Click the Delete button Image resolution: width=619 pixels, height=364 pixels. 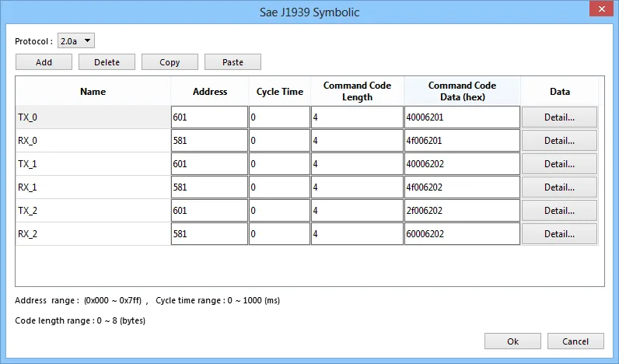(x=107, y=62)
